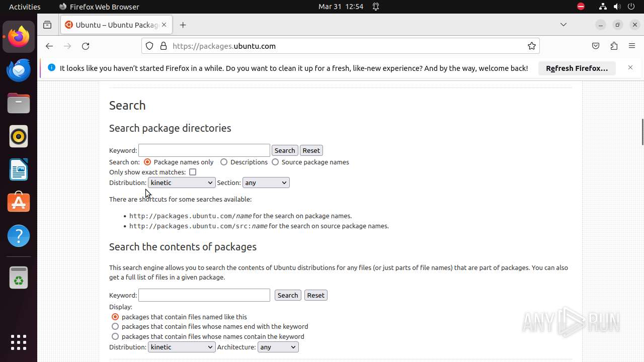Click Search for package directories

coord(285,150)
